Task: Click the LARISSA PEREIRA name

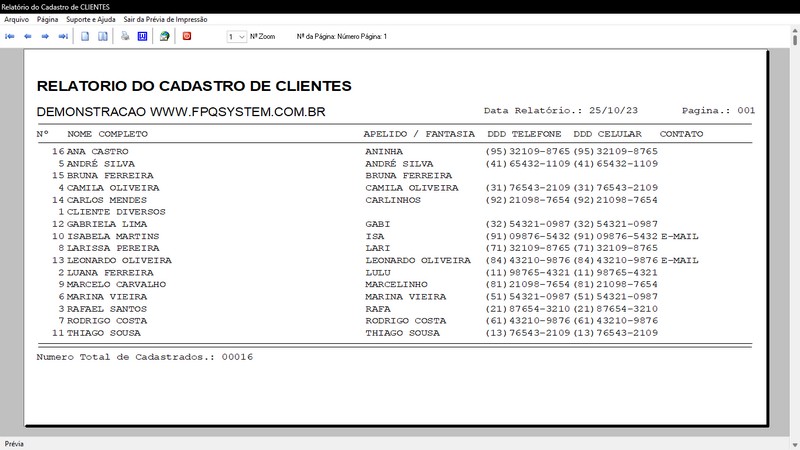Action: (113, 248)
